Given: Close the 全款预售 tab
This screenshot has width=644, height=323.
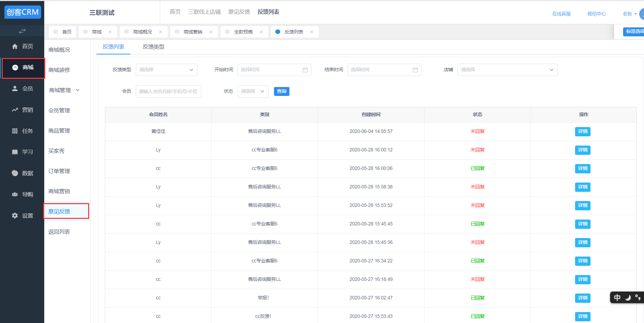Looking at the screenshot, I should tap(261, 32).
